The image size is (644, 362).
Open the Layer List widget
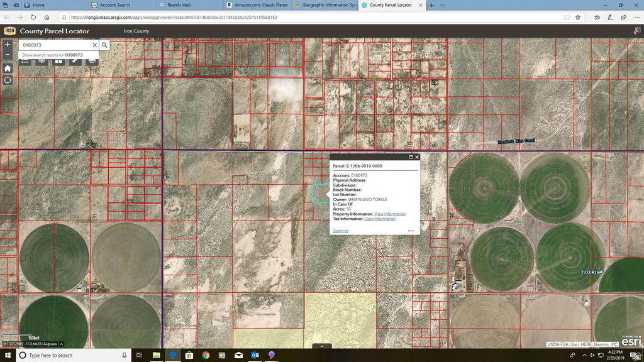tap(42, 61)
